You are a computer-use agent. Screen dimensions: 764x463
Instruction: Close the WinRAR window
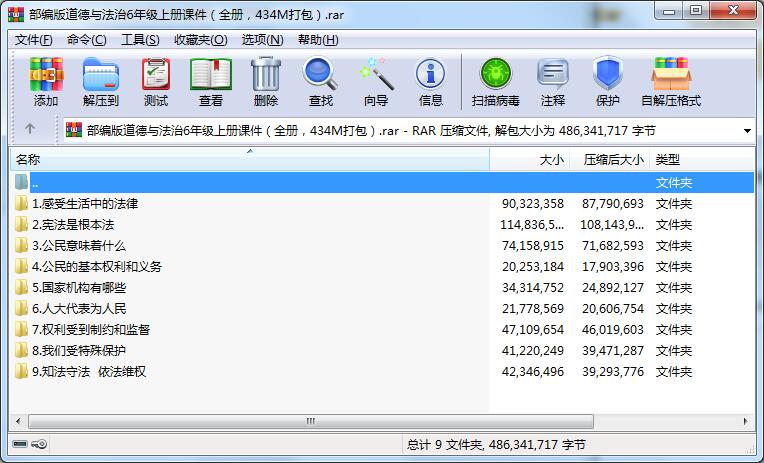(733, 11)
